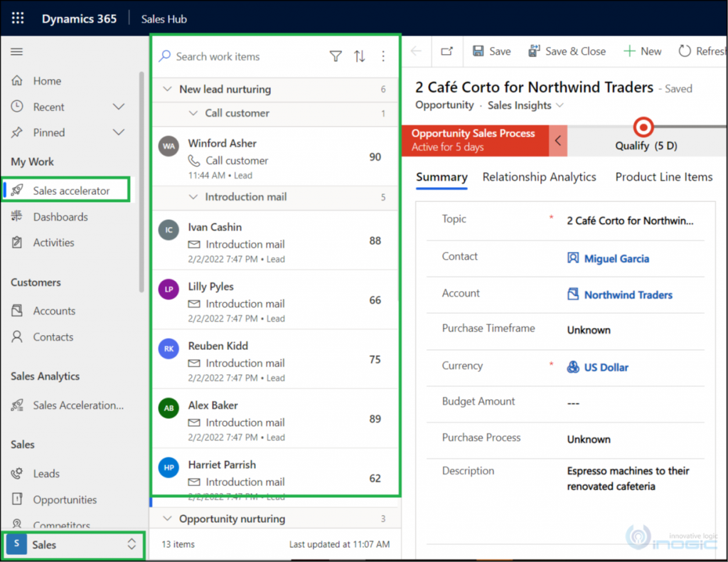The width and height of the screenshot is (728, 562).
Task: Click the pop-out record icon near Save
Action: (x=446, y=51)
